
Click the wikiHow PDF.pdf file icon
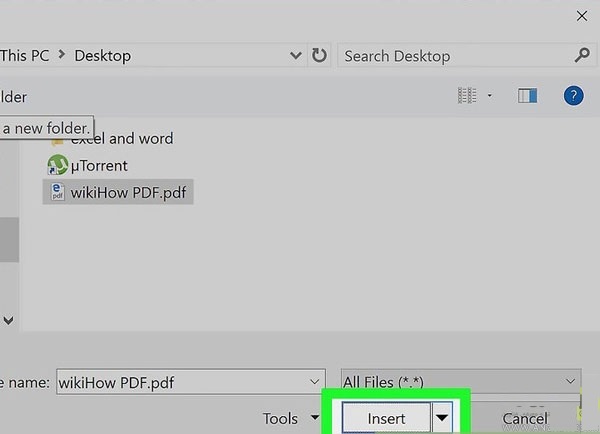[58, 192]
